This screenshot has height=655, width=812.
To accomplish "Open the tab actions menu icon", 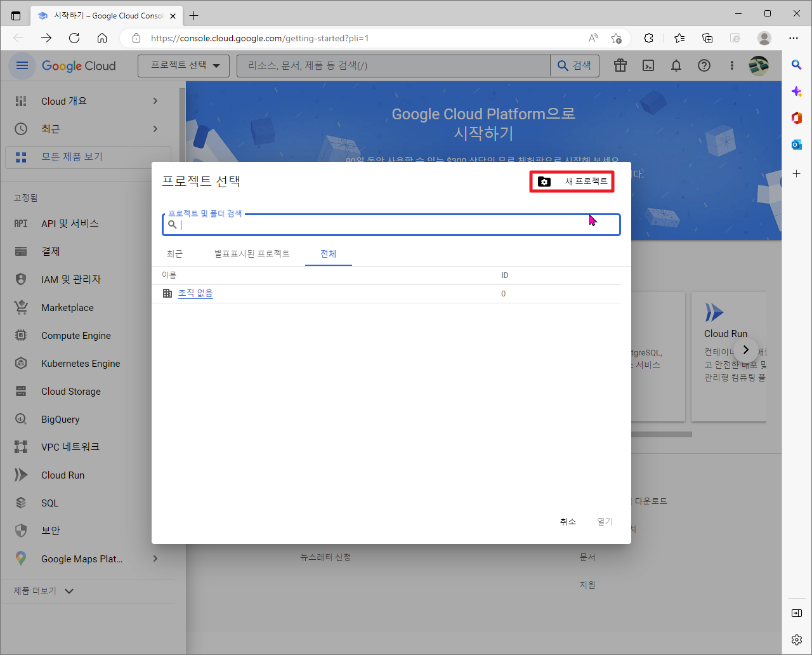I will 16,15.
